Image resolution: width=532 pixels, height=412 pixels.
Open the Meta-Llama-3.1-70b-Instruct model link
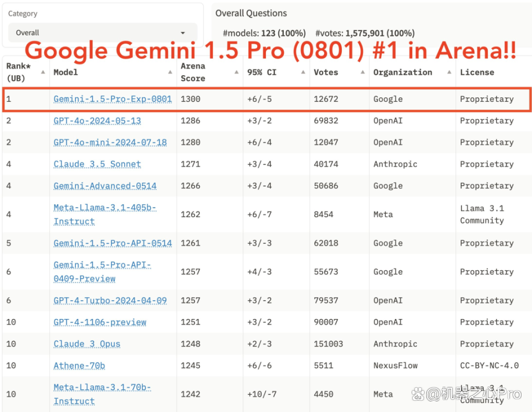tap(102, 394)
